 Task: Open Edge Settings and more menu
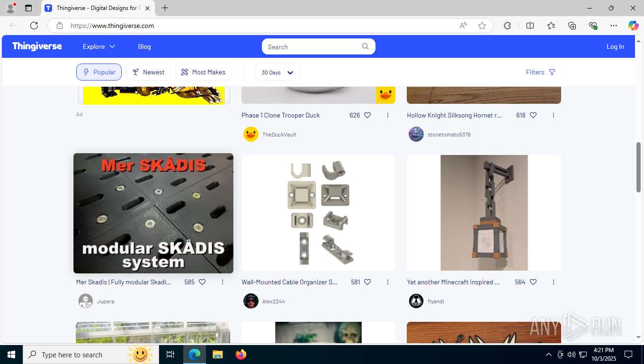click(x=614, y=26)
